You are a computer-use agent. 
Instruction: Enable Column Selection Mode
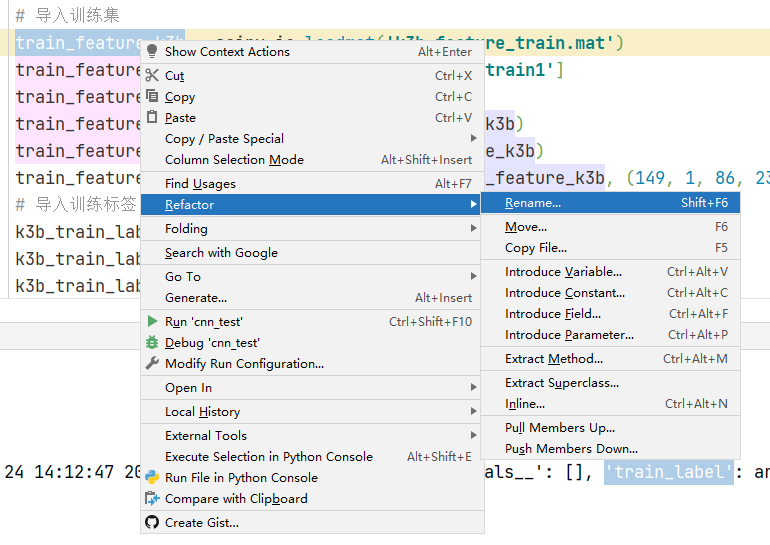click(x=312, y=160)
